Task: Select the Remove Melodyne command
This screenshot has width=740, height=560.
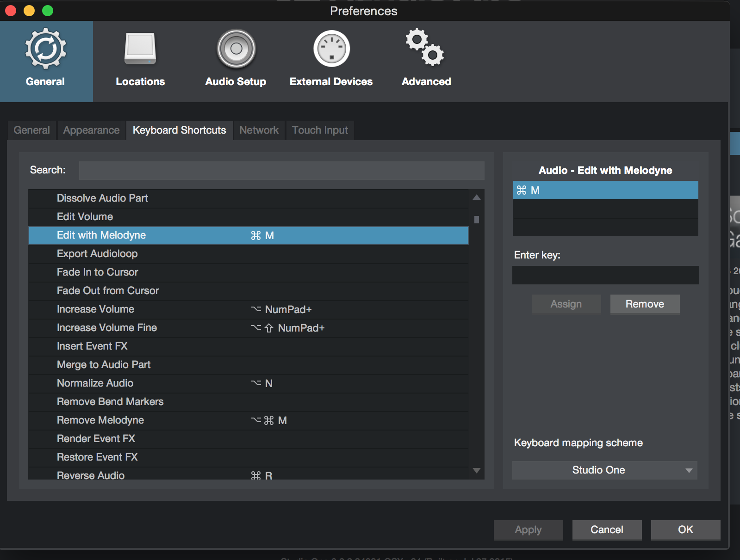Action: tap(249, 420)
